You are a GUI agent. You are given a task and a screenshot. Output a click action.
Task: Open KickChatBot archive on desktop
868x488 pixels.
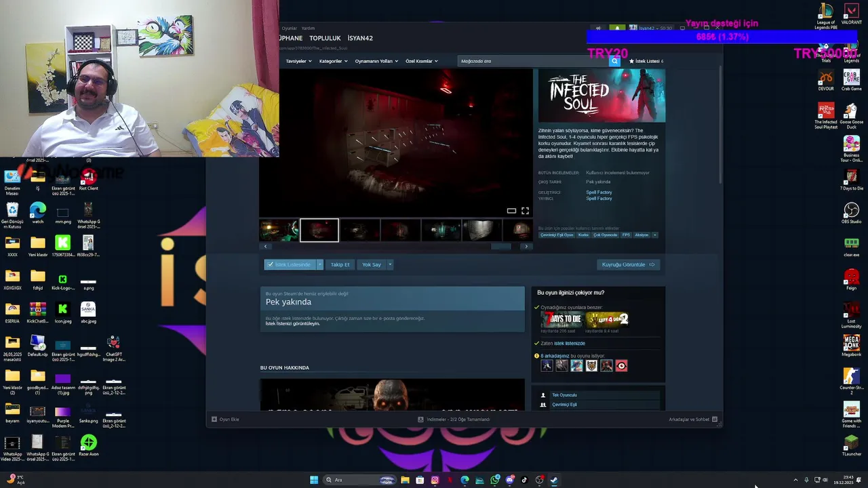click(x=37, y=312)
